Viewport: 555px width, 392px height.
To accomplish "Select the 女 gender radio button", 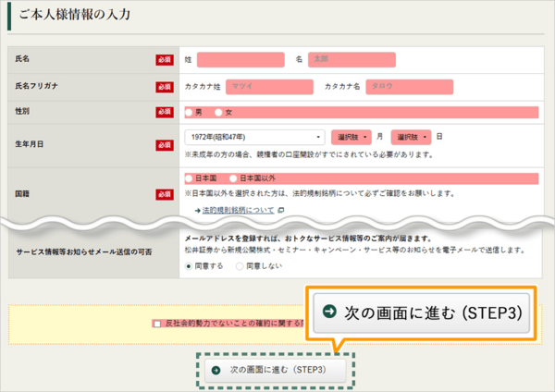I will pos(218,112).
